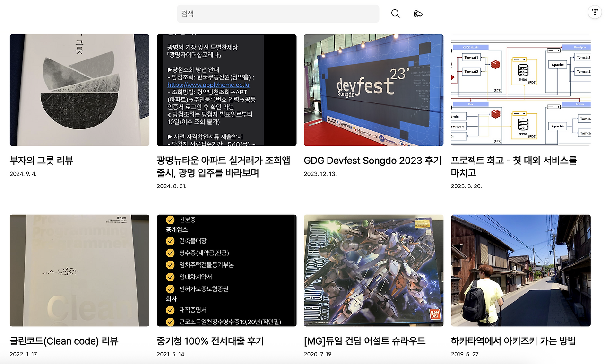Click the dark apartment notice thumbnail

pyautogui.click(x=226, y=90)
